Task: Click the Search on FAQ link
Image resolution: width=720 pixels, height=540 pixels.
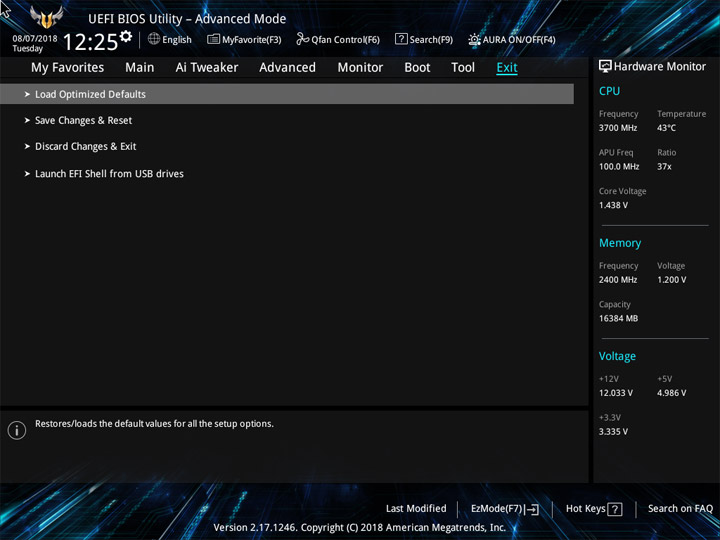Action: point(680,508)
